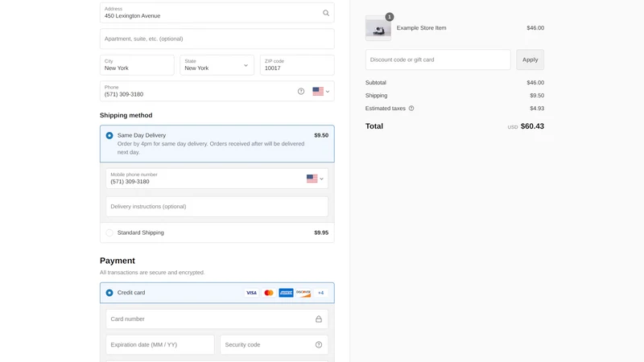The height and width of the screenshot is (362, 644).
Task: Select Standard Shipping radio button
Action: [109, 232]
